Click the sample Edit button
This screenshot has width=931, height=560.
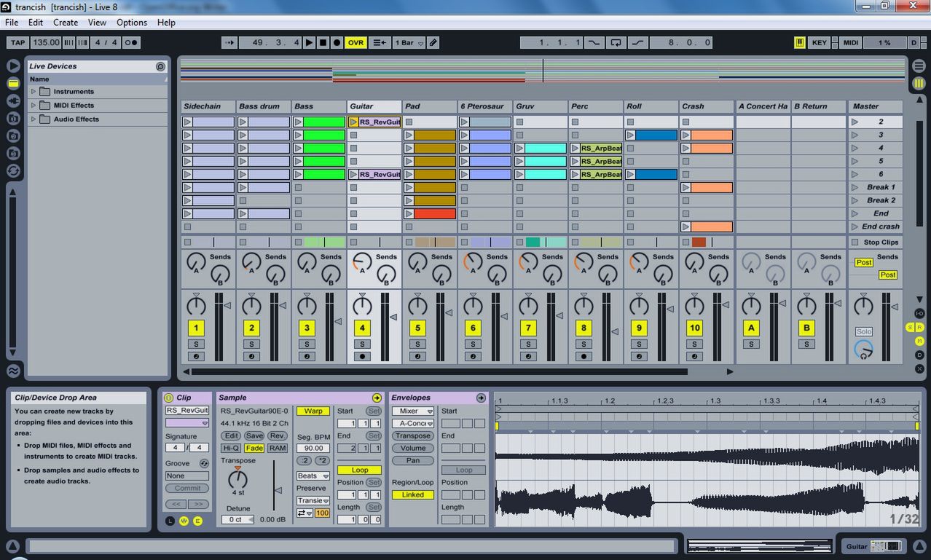231,435
